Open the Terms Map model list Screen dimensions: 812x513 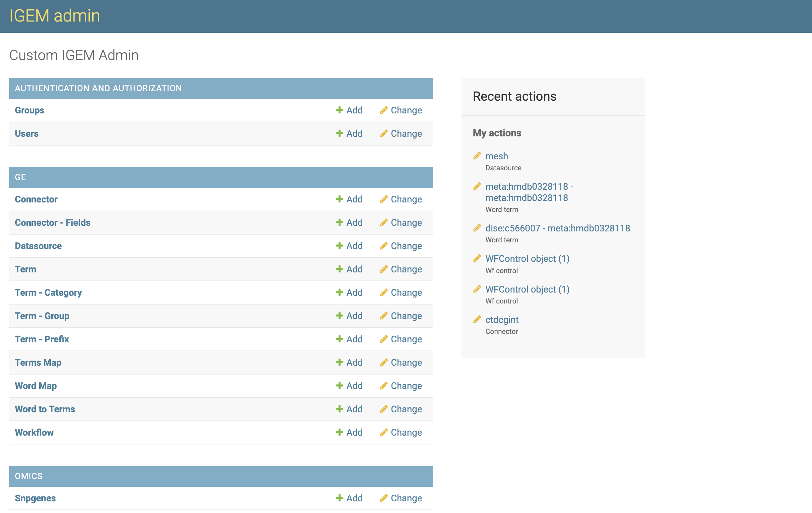tap(38, 362)
